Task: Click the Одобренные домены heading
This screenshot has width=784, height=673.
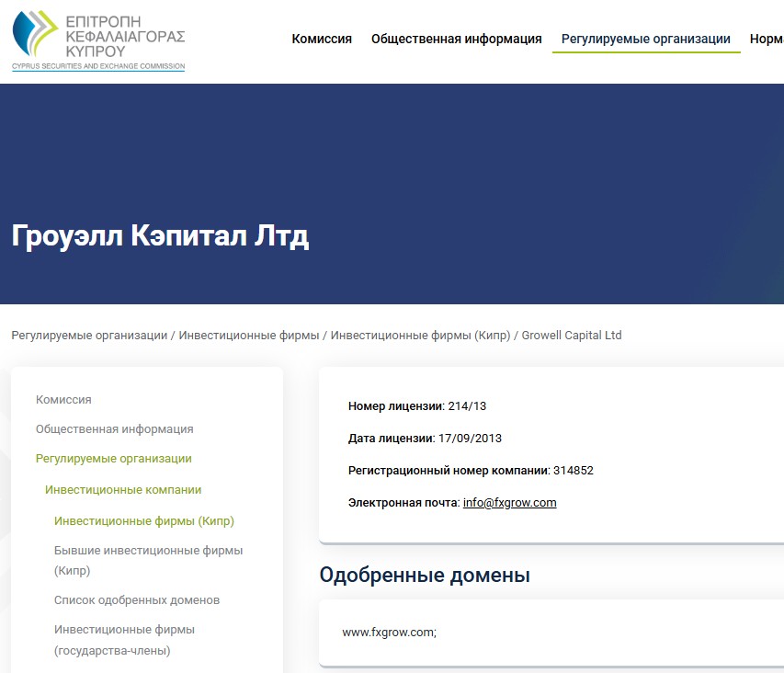Action: click(x=425, y=575)
